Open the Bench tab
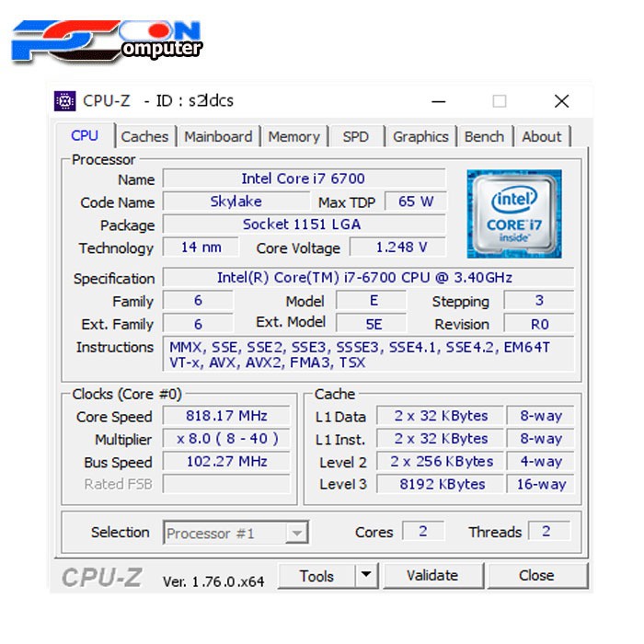This screenshot has width=644, height=644. [484, 136]
